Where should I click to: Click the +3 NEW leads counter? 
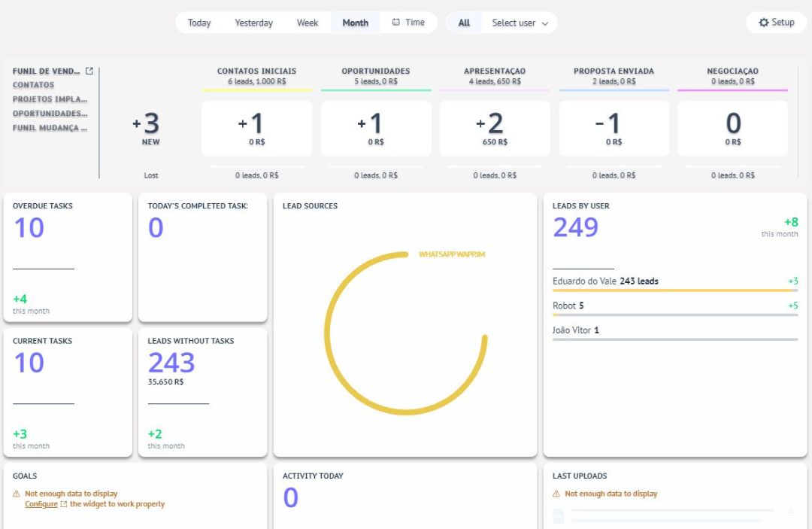(147, 128)
